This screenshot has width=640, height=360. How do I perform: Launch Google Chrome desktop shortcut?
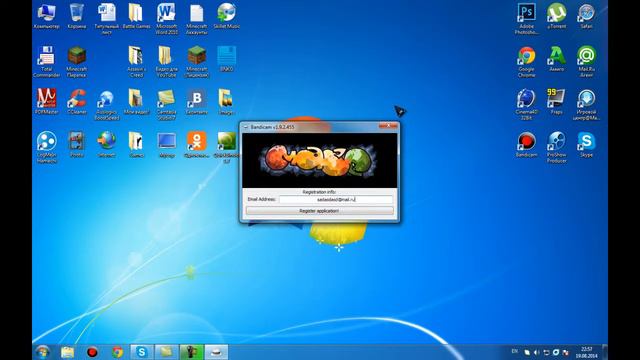(527, 62)
